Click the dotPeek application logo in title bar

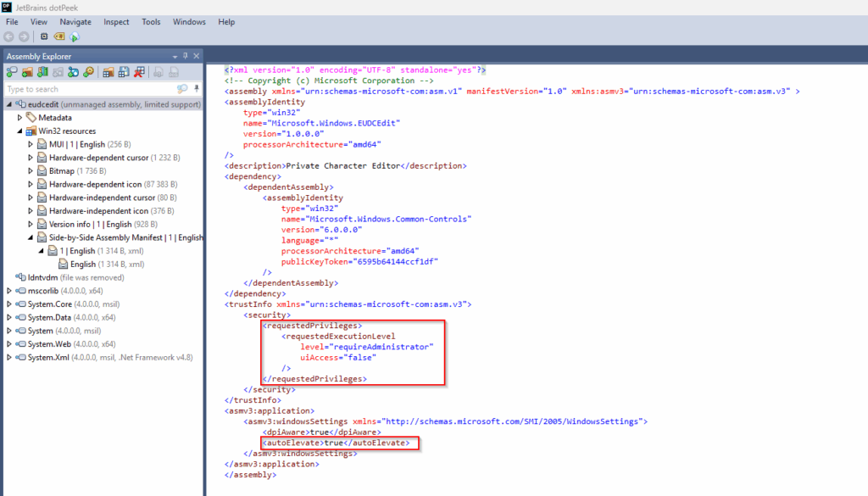pos(7,7)
